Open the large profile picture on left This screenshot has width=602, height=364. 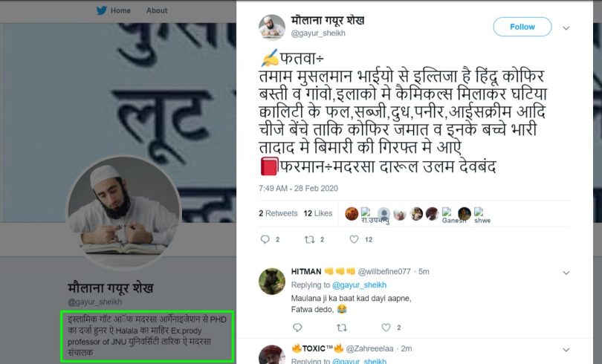[123, 212]
